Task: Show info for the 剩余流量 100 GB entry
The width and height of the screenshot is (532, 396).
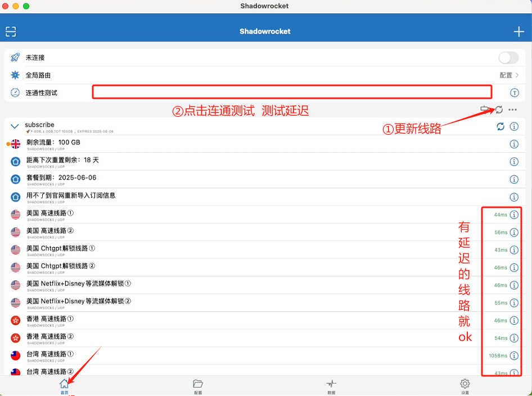Action: pyautogui.click(x=515, y=144)
